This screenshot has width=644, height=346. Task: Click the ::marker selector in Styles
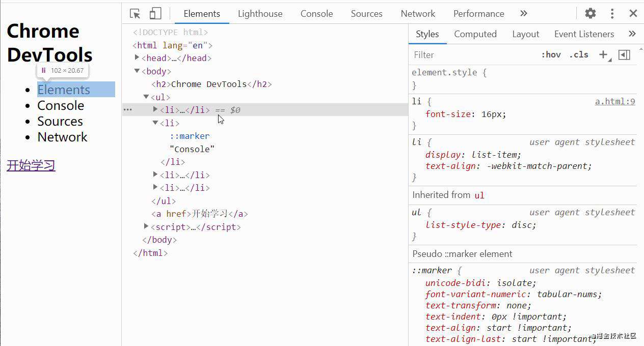pyautogui.click(x=432, y=270)
